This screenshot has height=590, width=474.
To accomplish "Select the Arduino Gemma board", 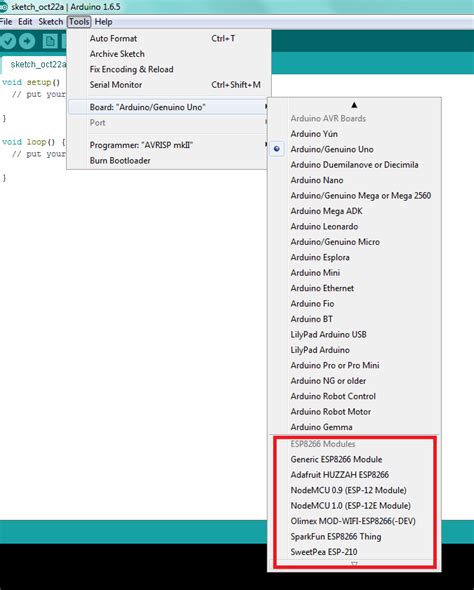I will pyautogui.click(x=355, y=427).
